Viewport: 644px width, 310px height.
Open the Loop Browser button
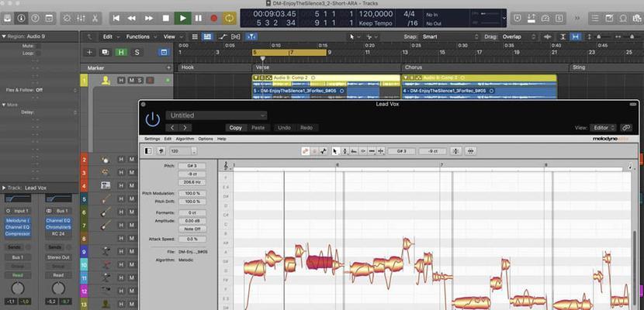pos(624,18)
